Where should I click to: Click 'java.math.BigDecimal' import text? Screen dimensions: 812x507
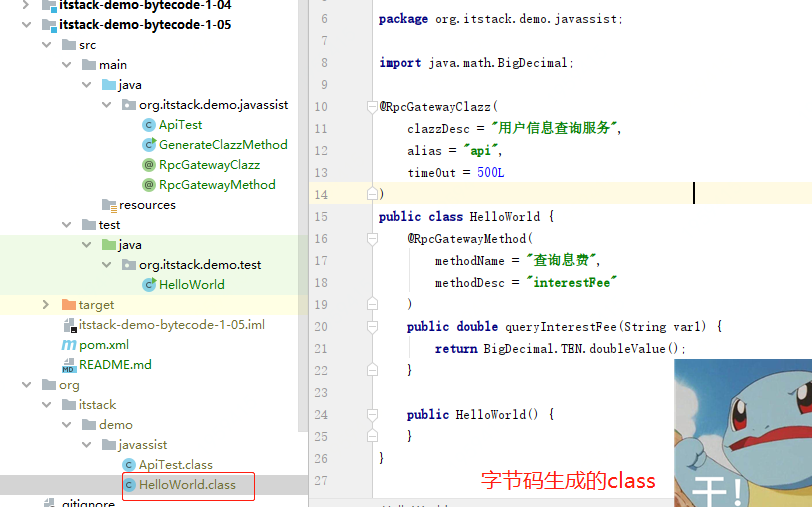pyautogui.click(x=498, y=63)
